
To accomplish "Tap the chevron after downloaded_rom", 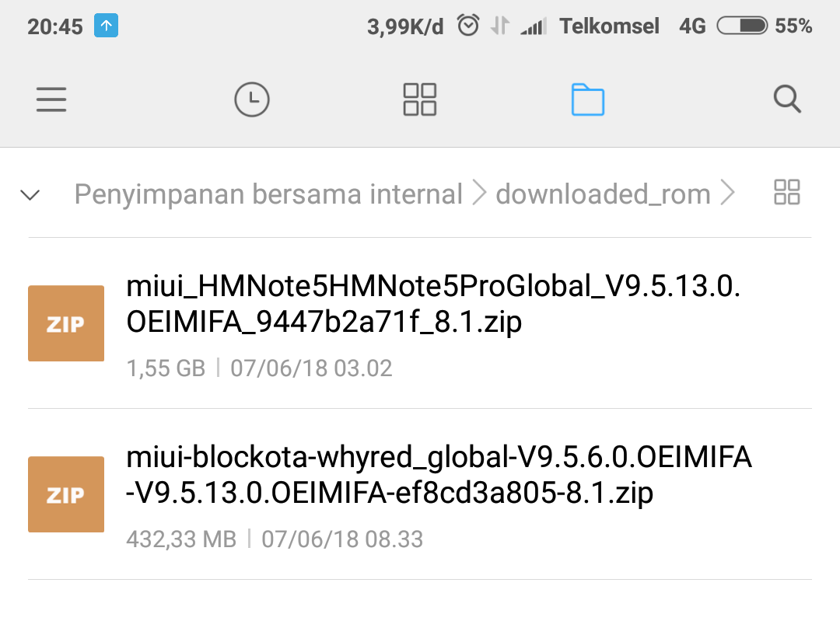I will (727, 194).
